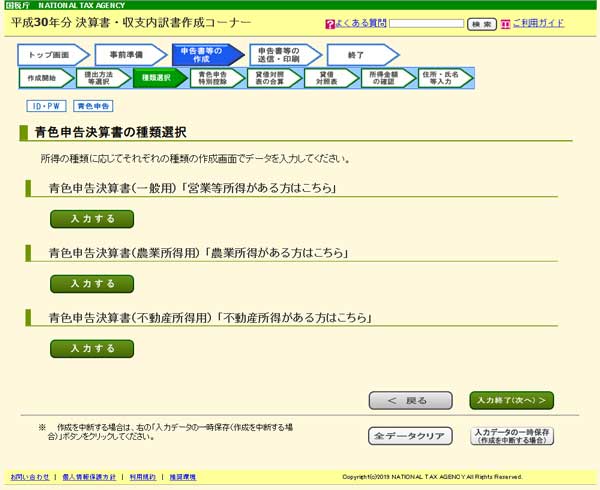Click 入力する for 不動産所得用 form
600x490 pixels.
[x=92, y=348]
